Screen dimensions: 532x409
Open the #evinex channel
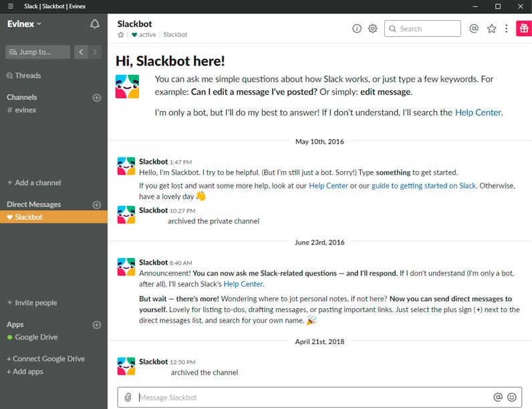pyautogui.click(x=21, y=110)
